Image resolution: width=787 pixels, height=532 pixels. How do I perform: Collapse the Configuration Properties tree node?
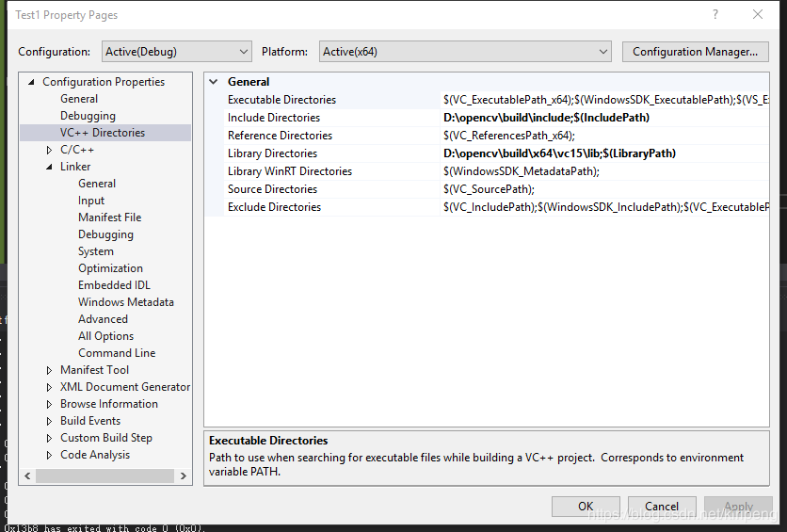(32, 82)
